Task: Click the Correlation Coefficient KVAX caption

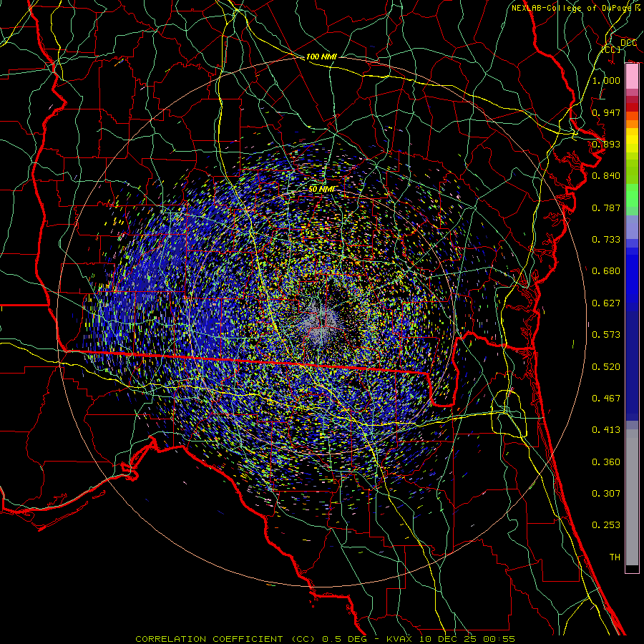Action: pyautogui.click(x=325, y=639)
